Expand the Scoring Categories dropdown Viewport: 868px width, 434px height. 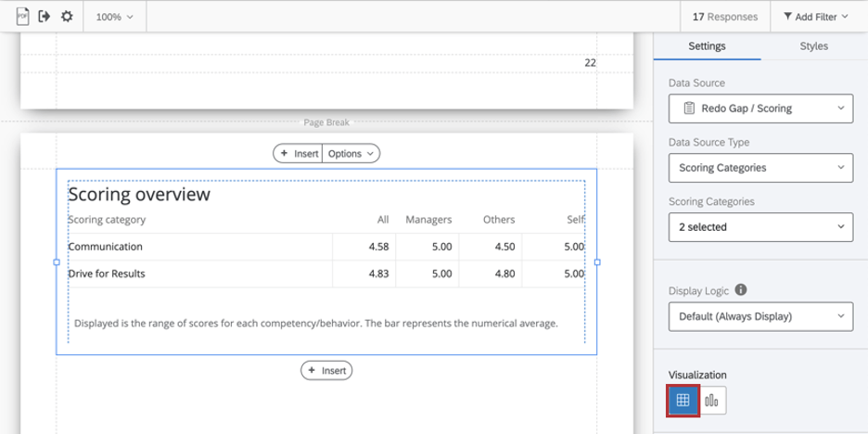(x=759, y=227)
